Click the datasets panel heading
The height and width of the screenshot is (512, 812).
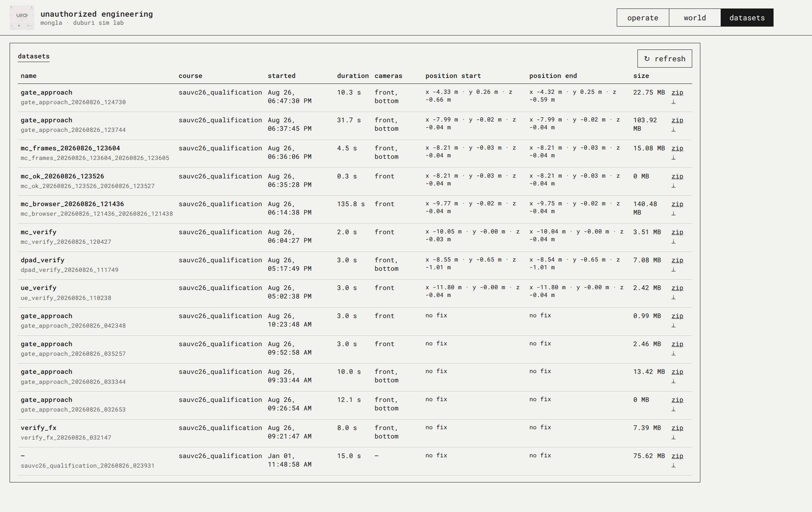click(x=34, y=56)
